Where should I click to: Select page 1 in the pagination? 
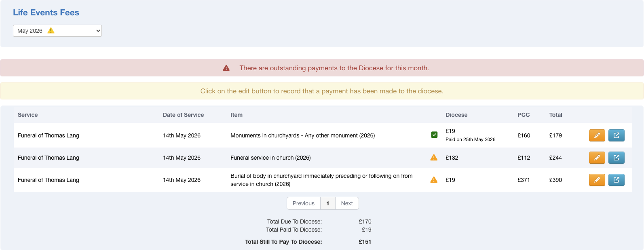[328, 203]
